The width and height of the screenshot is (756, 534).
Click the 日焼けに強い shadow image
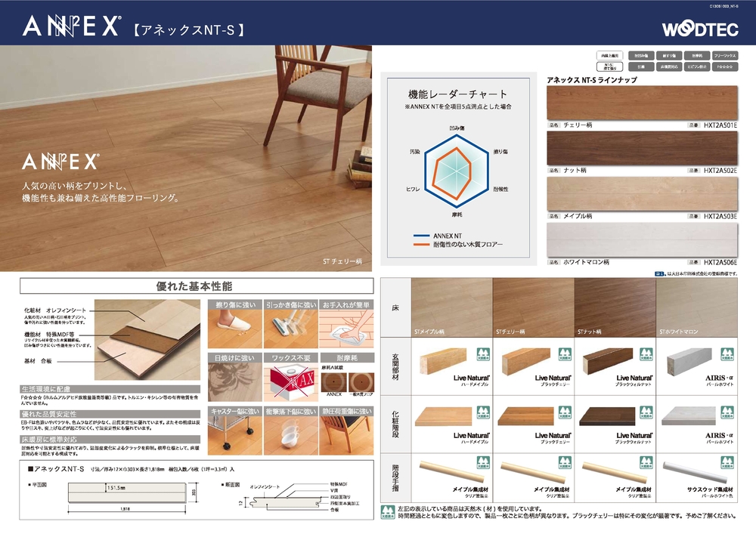click(x=235, y=382)
